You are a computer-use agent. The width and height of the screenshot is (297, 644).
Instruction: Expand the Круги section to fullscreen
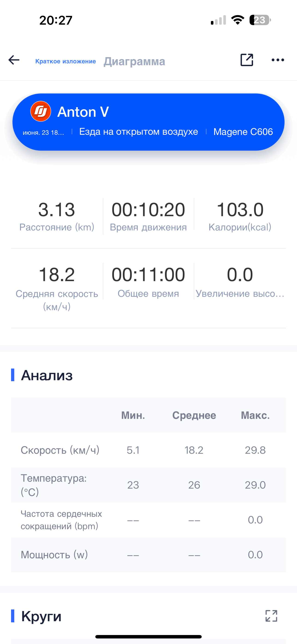coord(271,616)
